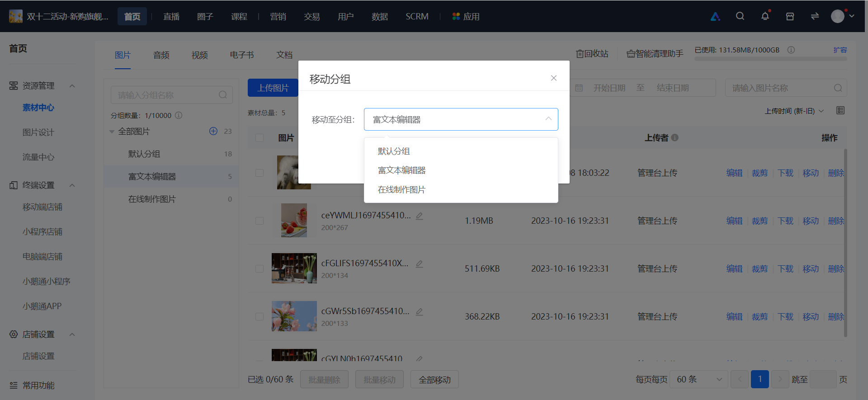Image resolution: width=868 pixels, height=400 pixels.
Task: Click the info icon next to storage usage
Action: (791, 50)
